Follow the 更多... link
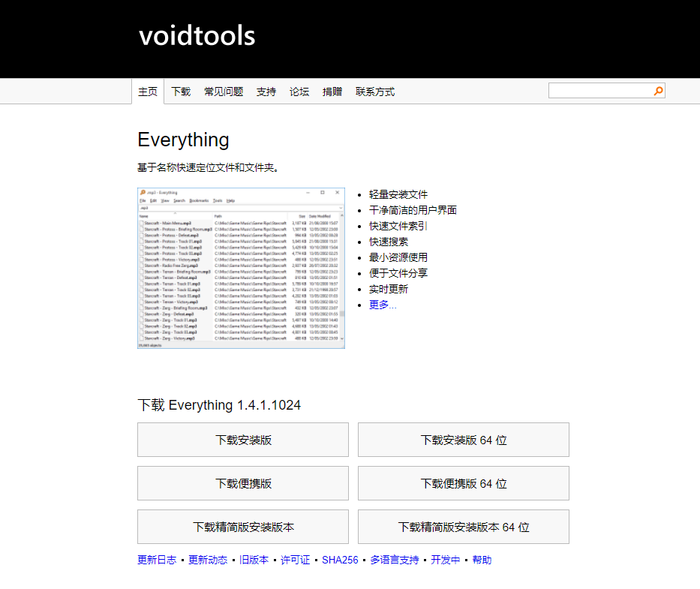This screenshot has height=589, width=700. coord(383,305)
